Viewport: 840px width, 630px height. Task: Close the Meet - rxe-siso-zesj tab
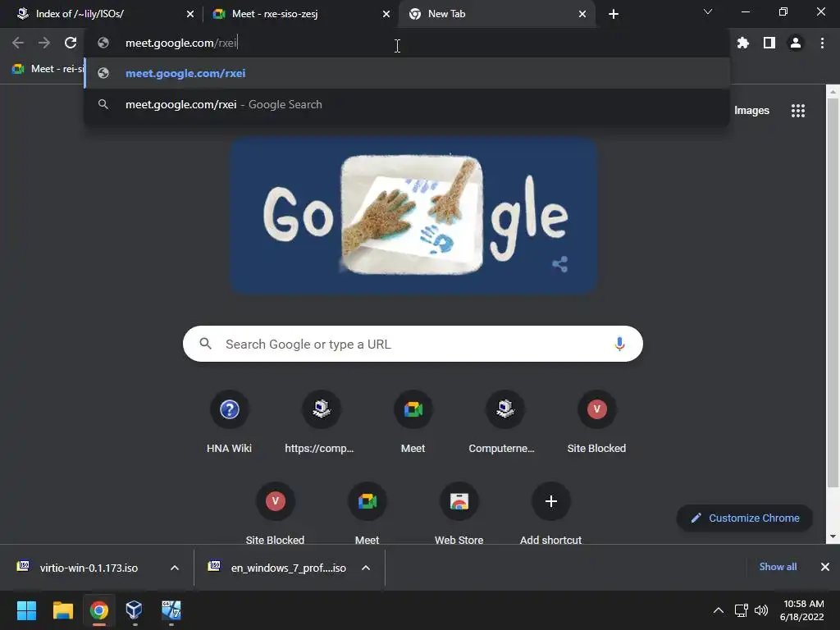[x=386, y=14]
